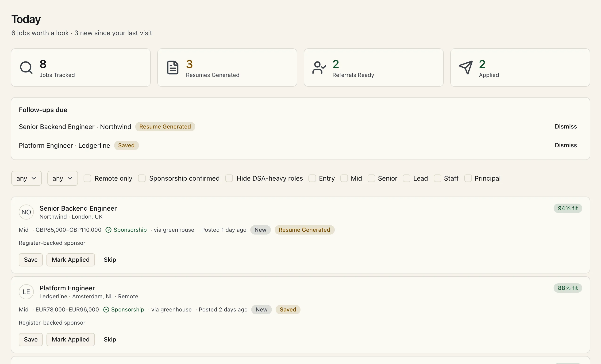
Task: Open Senior Backend Engineer job title in list
Action: coord(78,208)
